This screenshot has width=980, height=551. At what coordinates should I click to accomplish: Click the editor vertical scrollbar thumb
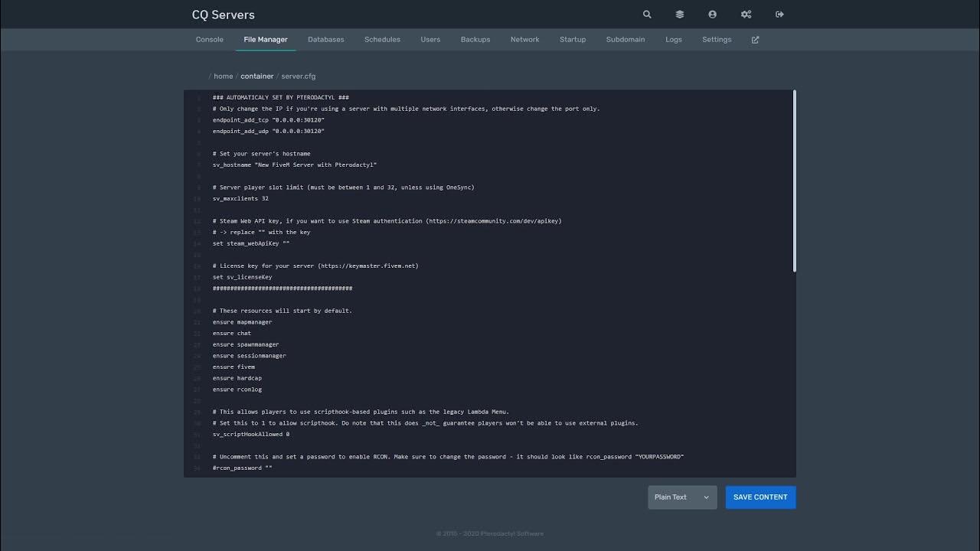pyautogui.click(x=795, y=181)
